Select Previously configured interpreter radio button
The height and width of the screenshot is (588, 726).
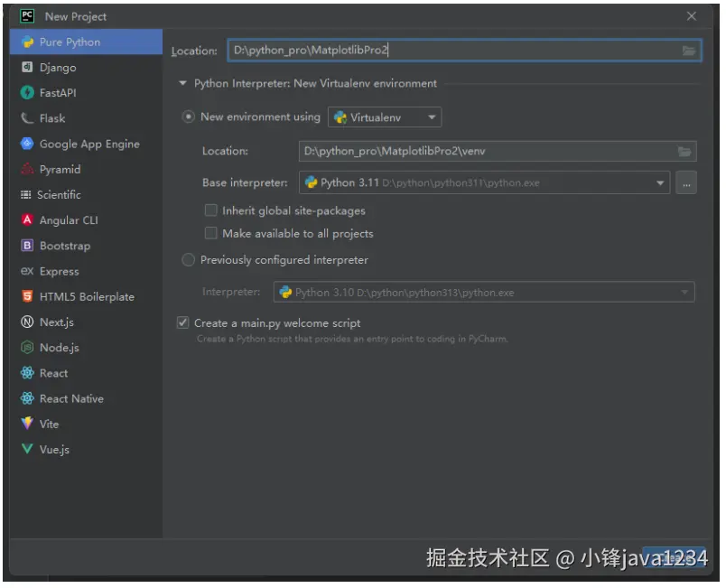click(189, 260)
